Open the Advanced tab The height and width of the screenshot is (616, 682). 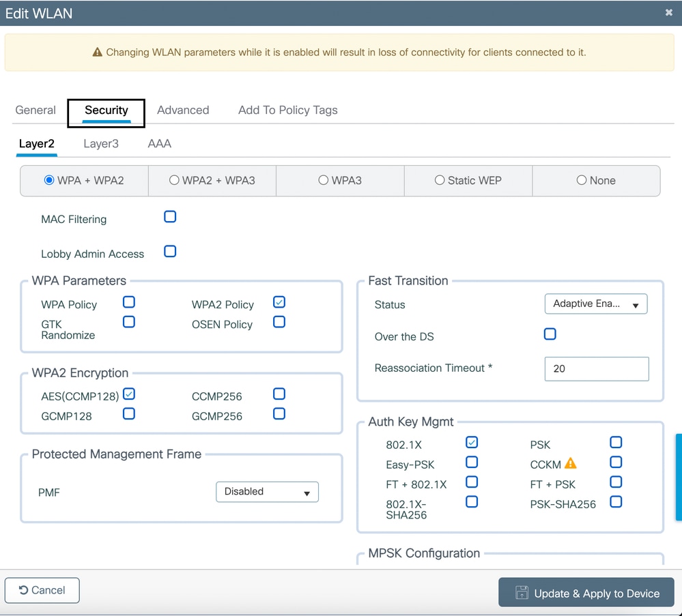click(x=183, y=110)
